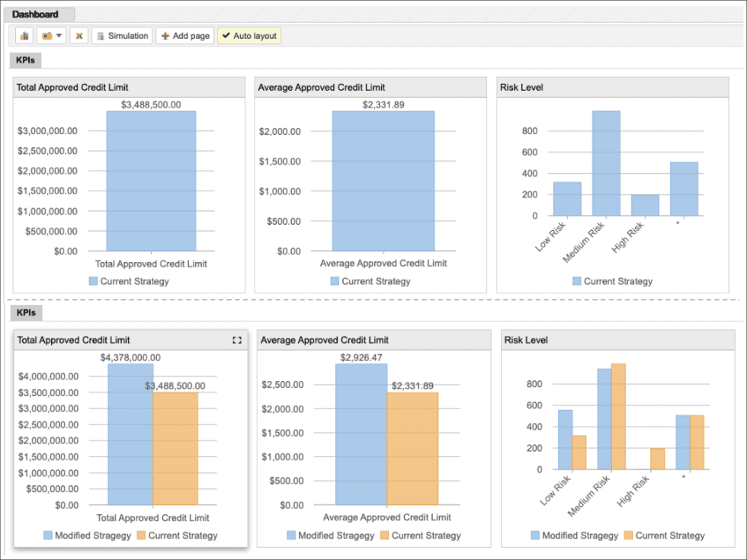This screenshot has height=560, width=747.
Task: Click the orange X remove toolbar icon
Action: 79,36
